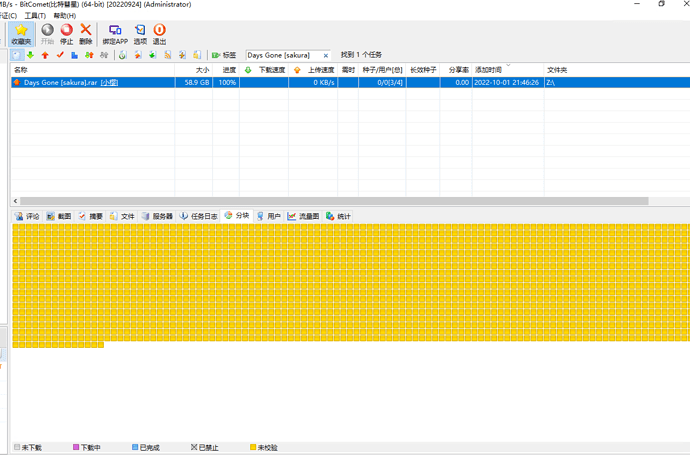The image size is (690, 455).
Task: Delete the task with 删除 button
Action: coord(86,34)
